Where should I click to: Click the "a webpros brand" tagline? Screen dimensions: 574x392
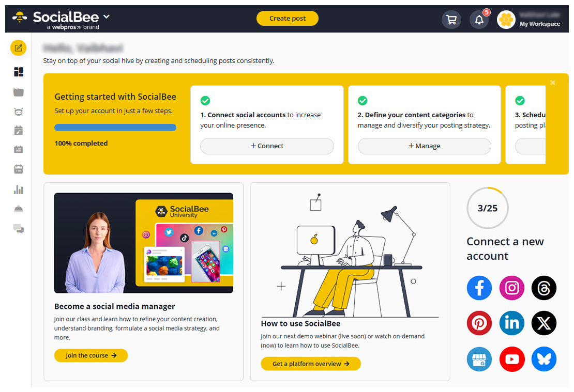point(73,27)
